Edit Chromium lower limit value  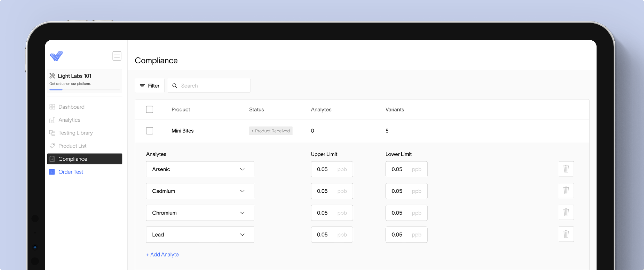click(x=406, y=213)
